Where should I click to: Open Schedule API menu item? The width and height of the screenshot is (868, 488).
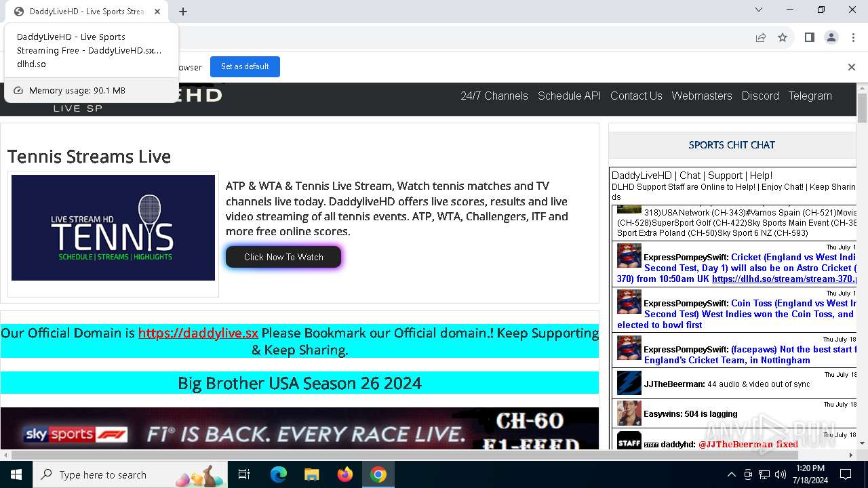570,96
